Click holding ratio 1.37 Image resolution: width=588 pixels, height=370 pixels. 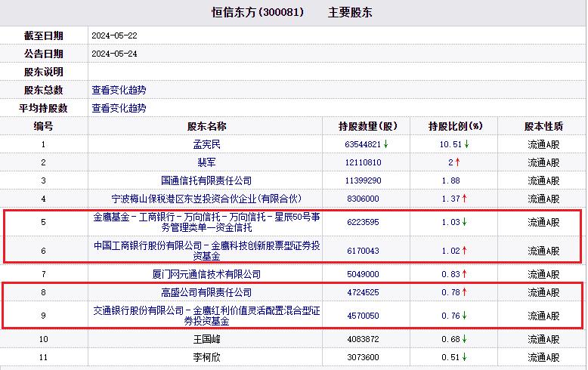(450, 199)
